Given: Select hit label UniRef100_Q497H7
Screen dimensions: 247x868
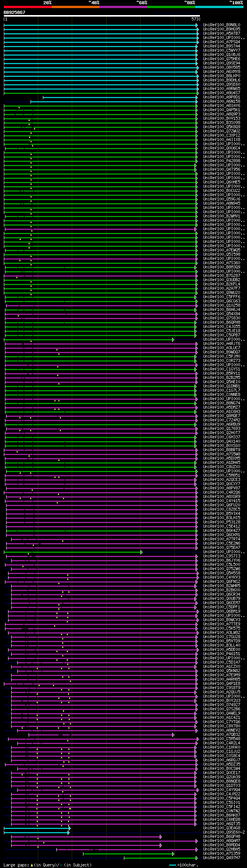Looking at the screenshot, I should 222,858.
